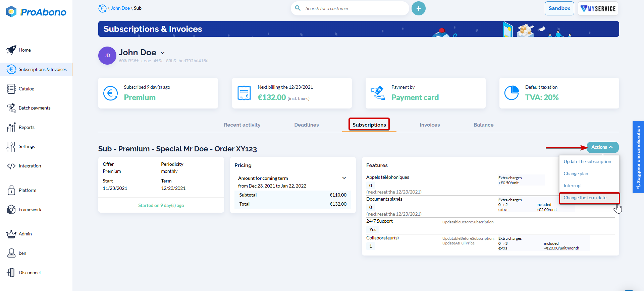Click term date 12/23/2021 in offer card
The width and height of the screenshot is (644, 291).
click(173, 188)
